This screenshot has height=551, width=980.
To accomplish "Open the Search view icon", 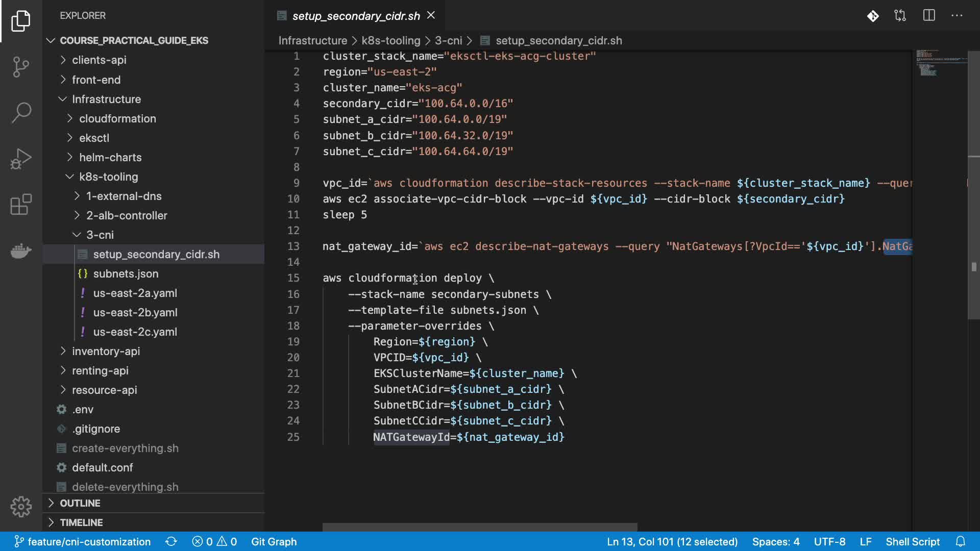I will coord(21,112).
